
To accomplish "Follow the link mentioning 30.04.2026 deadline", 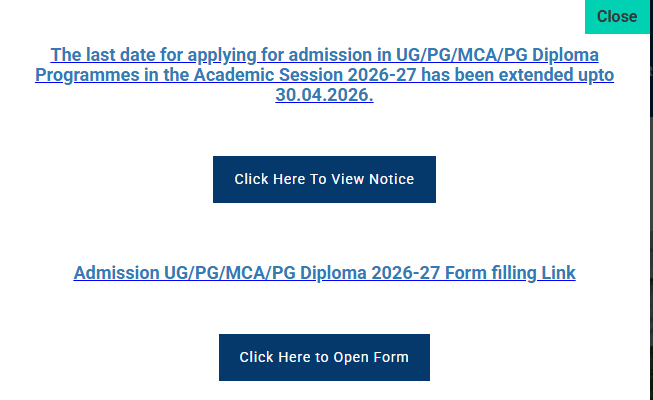I will [324, 97].
